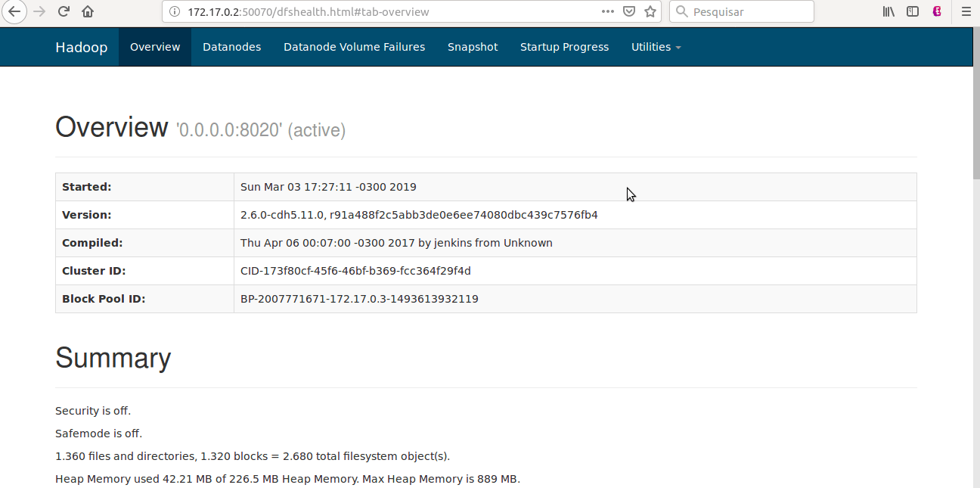This screenshot has width=980, height=488.
Task: Toggle the sidebar view icon
Action: [913, 11]
